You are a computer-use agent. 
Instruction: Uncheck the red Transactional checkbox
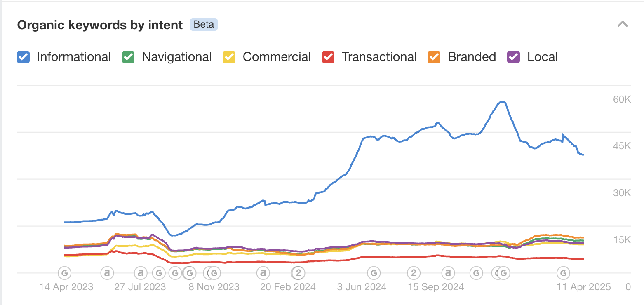(328, 57)
